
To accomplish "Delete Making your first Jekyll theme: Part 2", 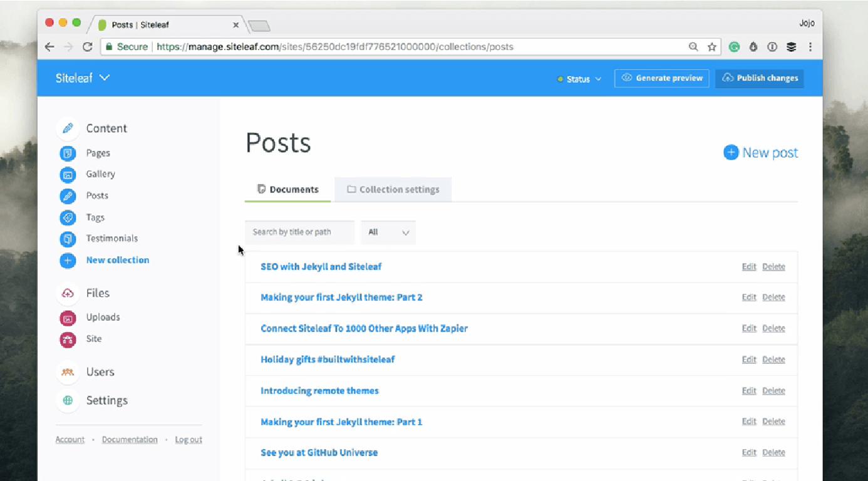I will point(773,297).
